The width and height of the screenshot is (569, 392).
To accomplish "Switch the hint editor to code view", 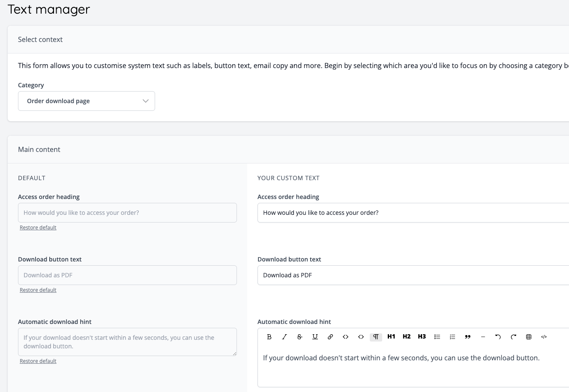I will coord(544,337).
